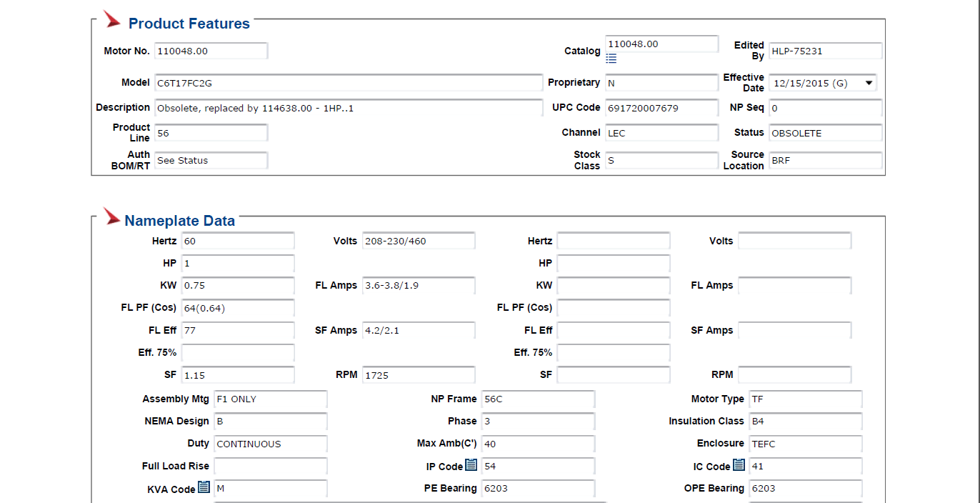Focus the Auth BOM/RT field

(x=211, y=161)
